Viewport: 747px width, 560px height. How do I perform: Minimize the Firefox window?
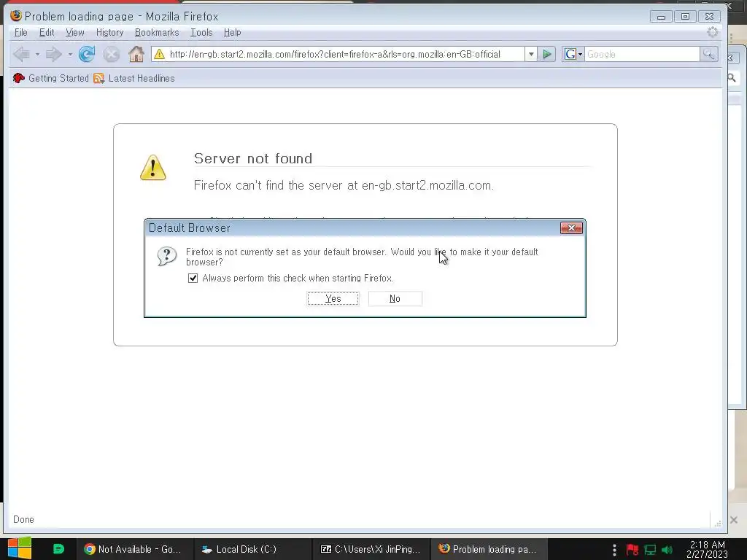click(661, 17)
